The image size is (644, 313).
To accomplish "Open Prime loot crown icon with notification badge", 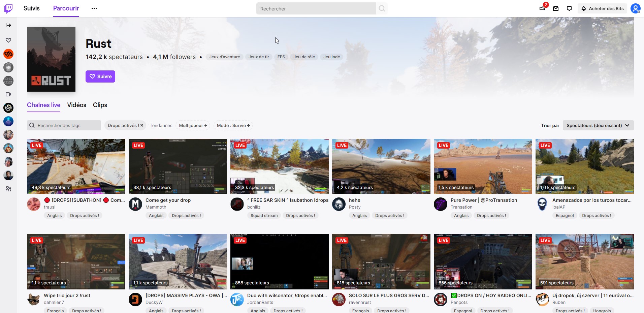I will coord(542,8).
